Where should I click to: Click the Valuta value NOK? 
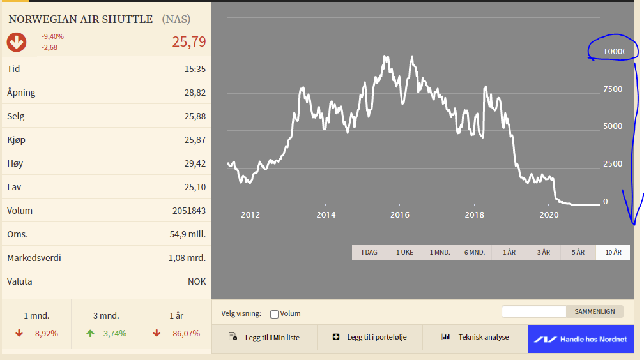point(197,281)
